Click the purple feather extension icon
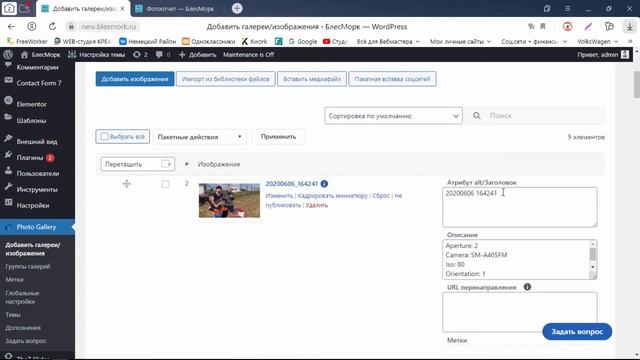Viewport: 640px width, 360px height. (x=588, y=27)
